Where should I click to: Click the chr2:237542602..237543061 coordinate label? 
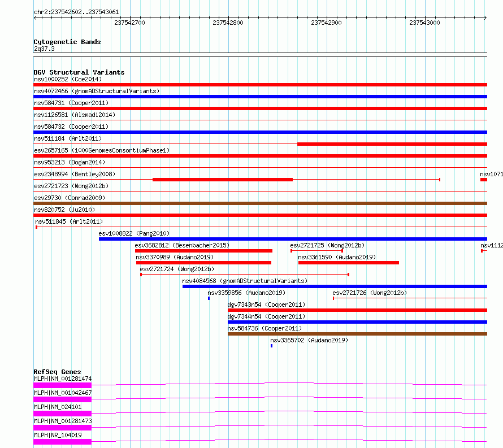[76, 12]
